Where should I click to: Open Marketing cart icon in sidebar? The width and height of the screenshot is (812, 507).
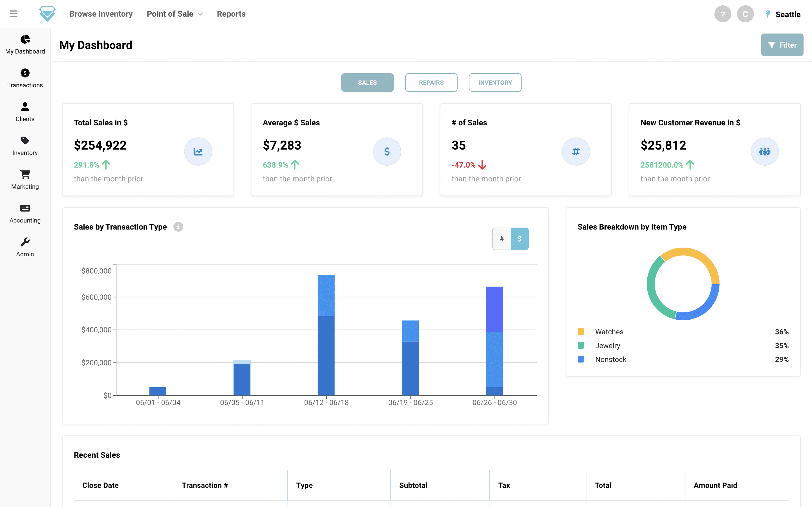[25, 174]
